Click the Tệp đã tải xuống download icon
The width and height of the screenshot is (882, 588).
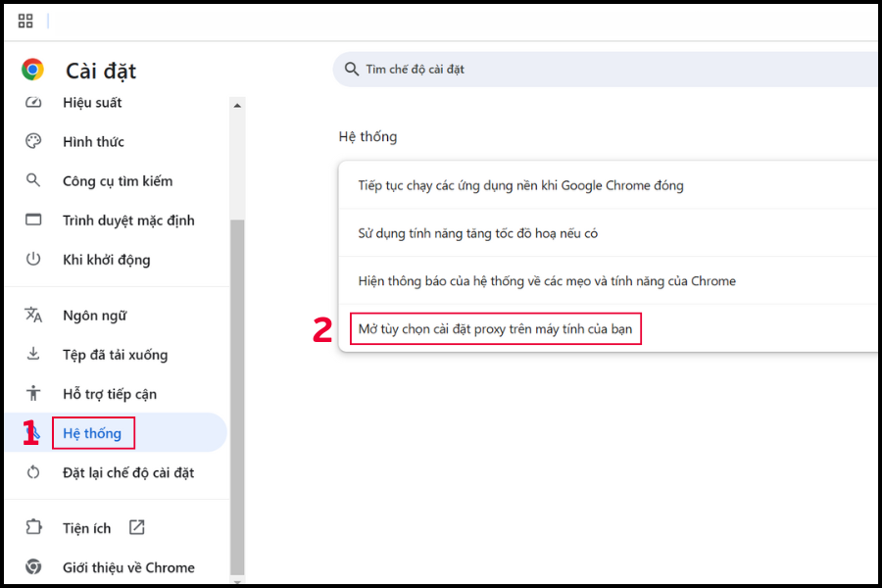33,354
